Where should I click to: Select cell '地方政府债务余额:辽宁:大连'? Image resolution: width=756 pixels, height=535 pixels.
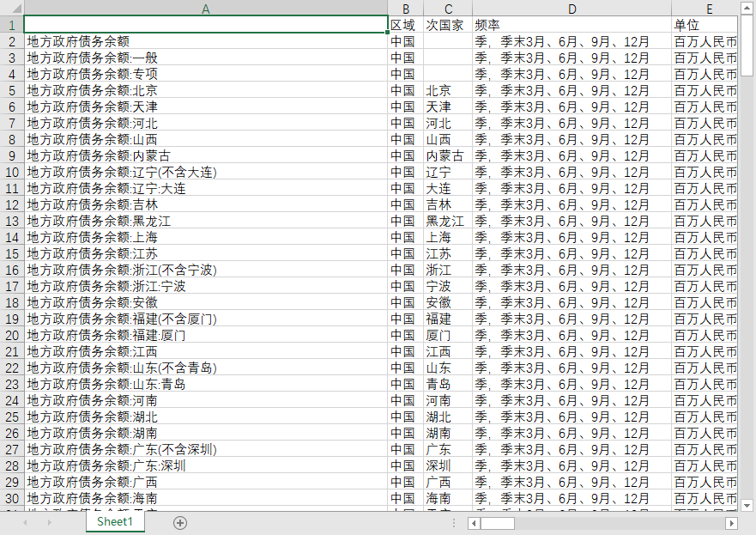[x=206, y=189]
